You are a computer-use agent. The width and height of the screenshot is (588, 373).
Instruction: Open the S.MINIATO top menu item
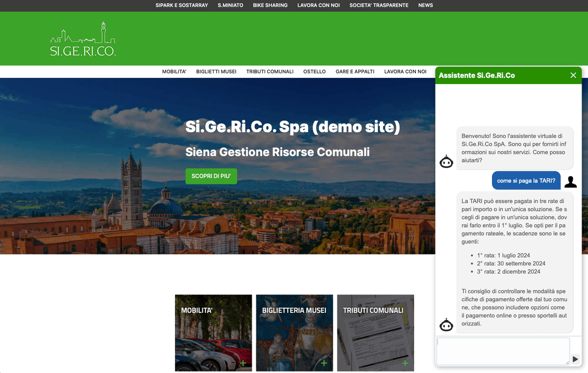point(230,5)
